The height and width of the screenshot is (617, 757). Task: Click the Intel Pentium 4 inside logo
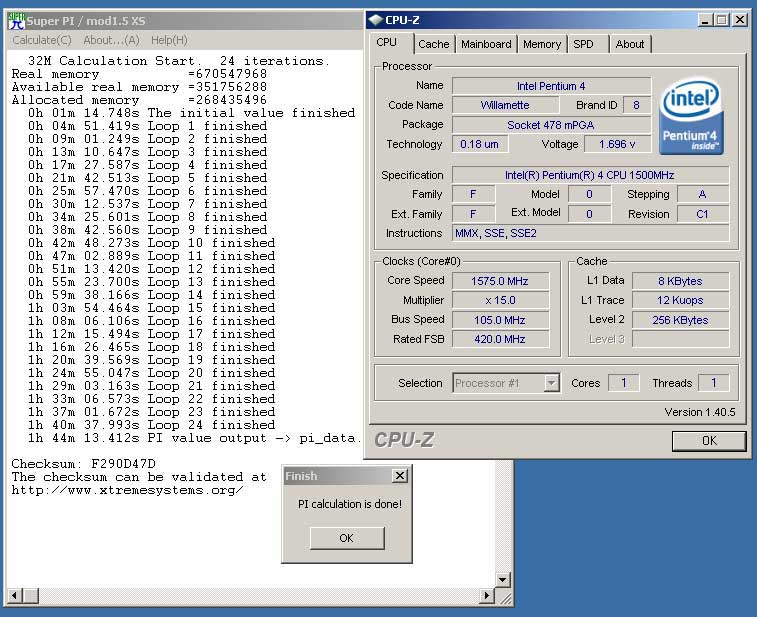(691, 117)
